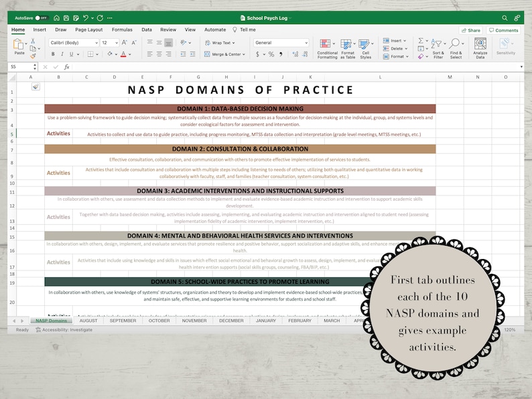This screenshot has width=532, height=399.
Task: Click the Paste clipboard icon
Action: pos(18,44)
